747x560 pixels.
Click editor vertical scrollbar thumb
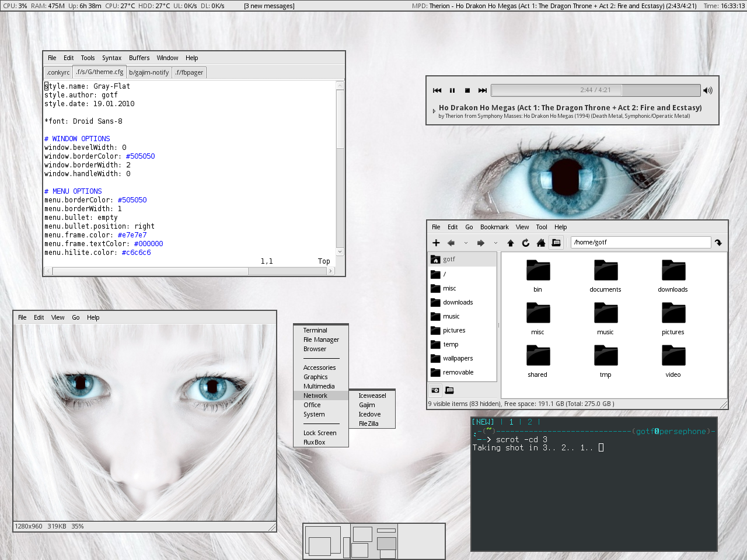pyautogui.click(x=340, y=119)
